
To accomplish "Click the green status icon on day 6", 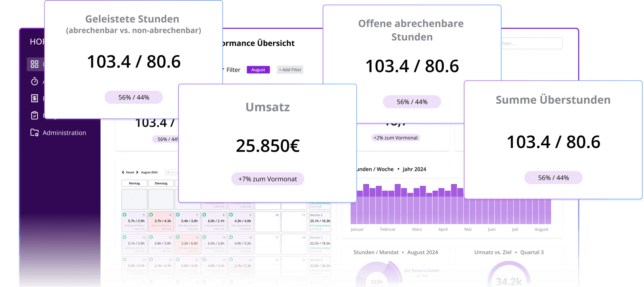I will (x=151, y=215).
